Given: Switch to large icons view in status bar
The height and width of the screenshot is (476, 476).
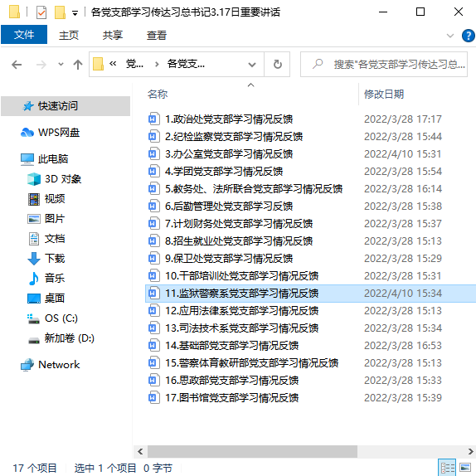Looking at the screenshot, I should click(x=465, y=467).
